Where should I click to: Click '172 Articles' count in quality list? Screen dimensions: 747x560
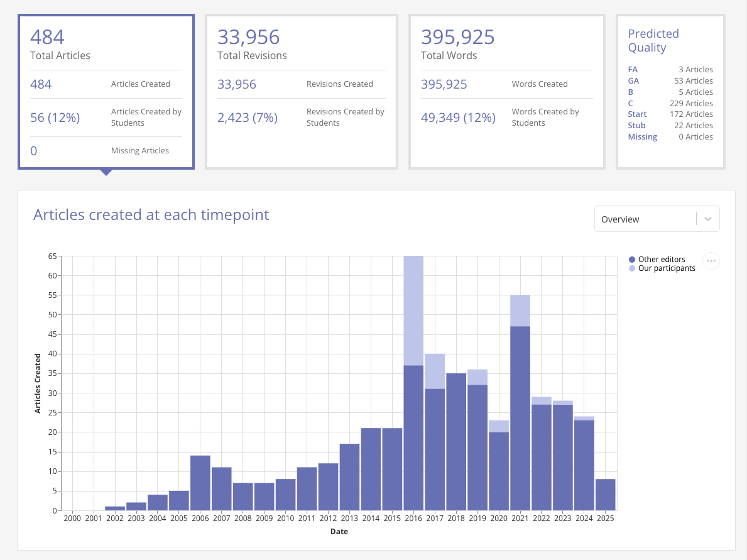tap(691, 114)
